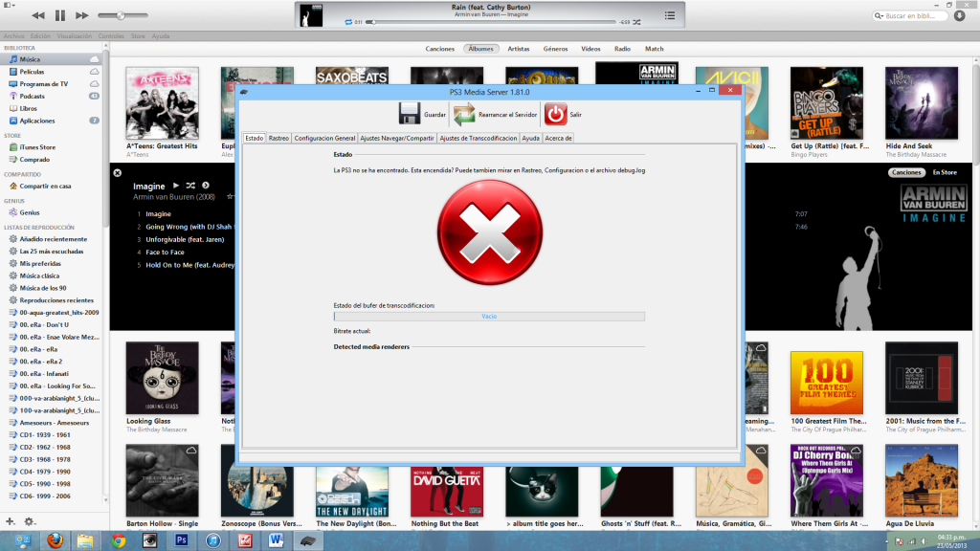Open the search options magnifier dropdown
This screenshot has width=980, height=551.
[x=879, y=15]
